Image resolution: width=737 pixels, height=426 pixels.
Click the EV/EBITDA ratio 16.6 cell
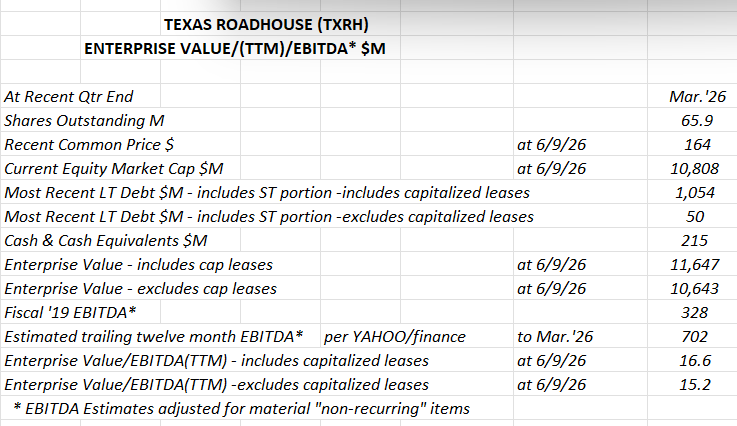695,360
